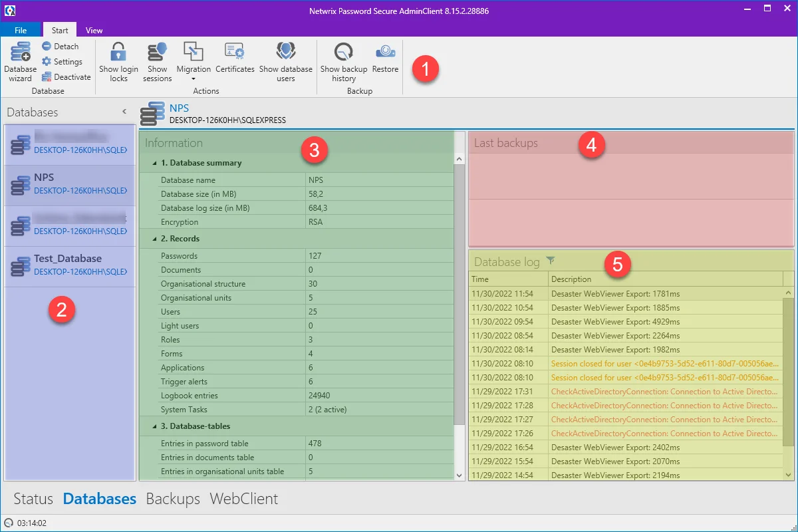This screenshot has width=798, height=532.
Task: Go to the Status section
Action: pos(33,499)
